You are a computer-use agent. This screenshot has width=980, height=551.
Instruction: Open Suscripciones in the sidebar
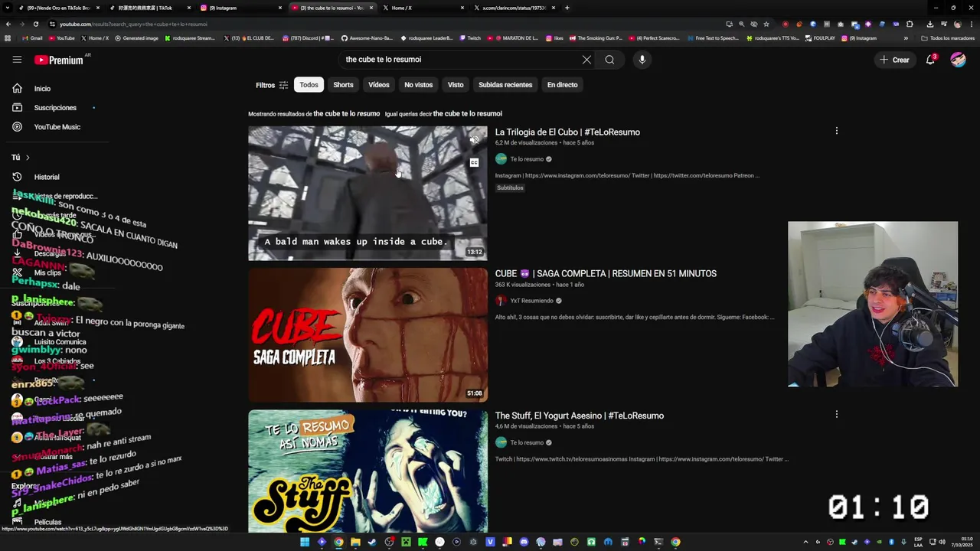click(54, 108)
